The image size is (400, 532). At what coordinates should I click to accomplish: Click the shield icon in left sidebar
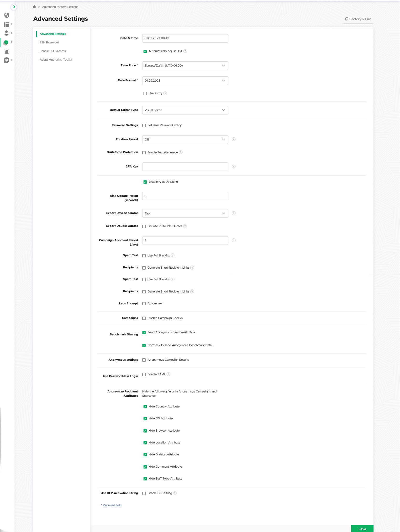pos(6,16)
